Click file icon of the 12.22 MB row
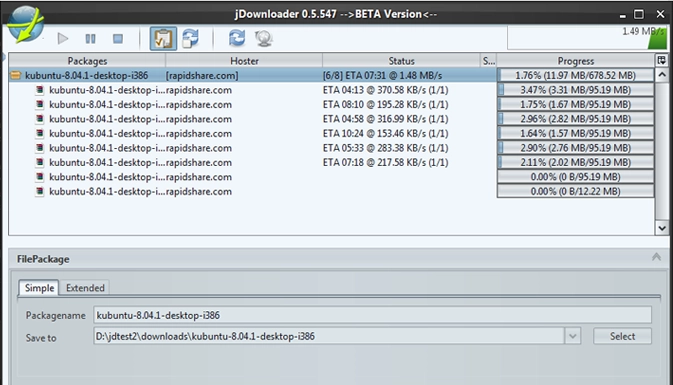The width and height of the screenshot is (673, 385). [39, 191]
